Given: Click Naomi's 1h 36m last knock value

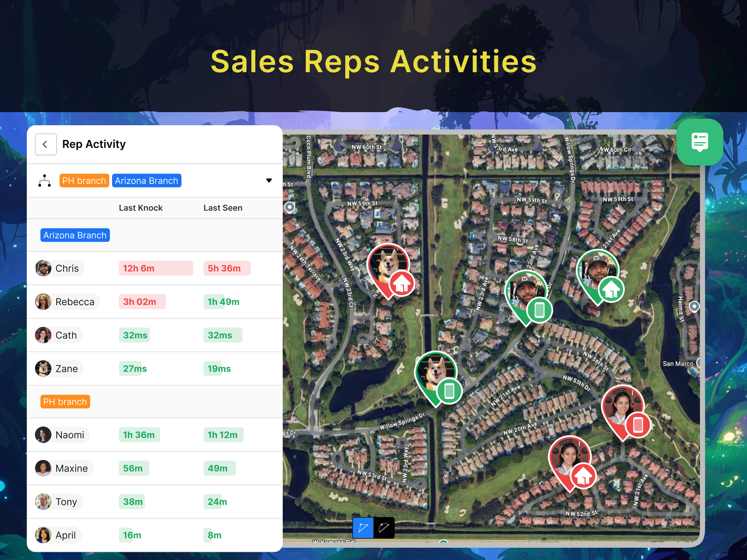Looking at the screenshot, I should coord(139,435).
